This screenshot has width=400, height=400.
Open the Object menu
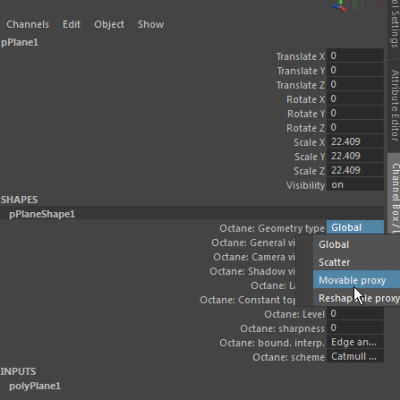point(109,24)
